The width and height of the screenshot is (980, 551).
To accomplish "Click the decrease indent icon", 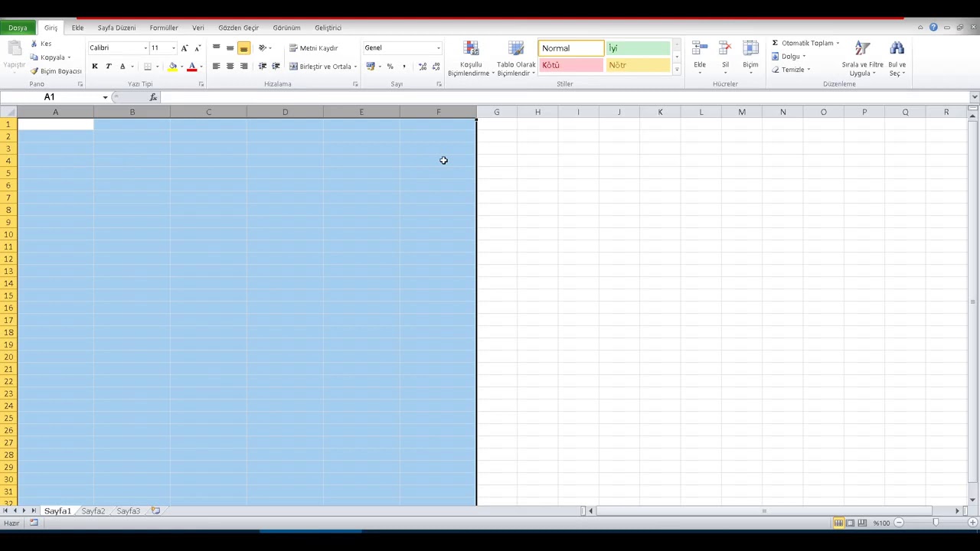I will click(263, 67).
